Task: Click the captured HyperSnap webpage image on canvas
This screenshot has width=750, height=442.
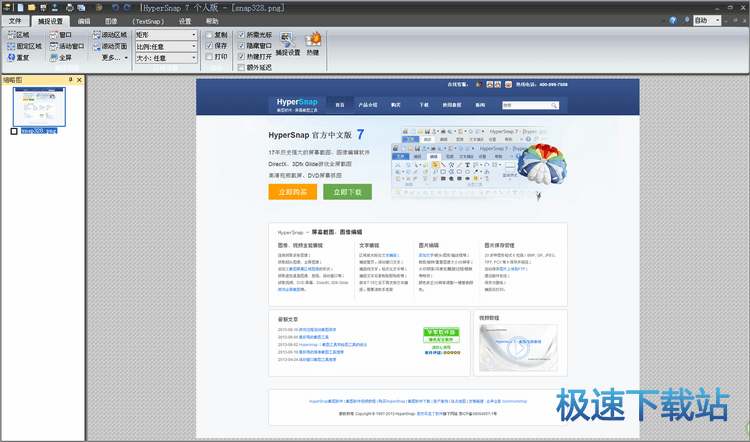Action: tap(417, 258)
